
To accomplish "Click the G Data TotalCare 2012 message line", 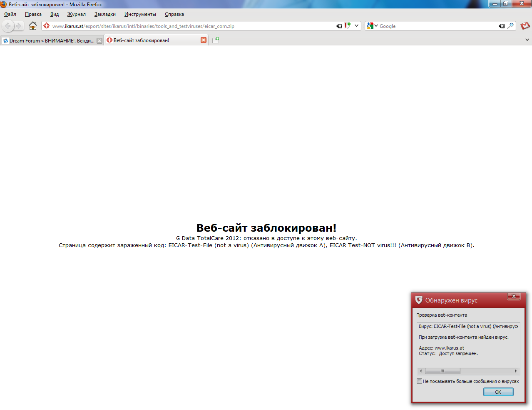I will (x=266, y=238).
